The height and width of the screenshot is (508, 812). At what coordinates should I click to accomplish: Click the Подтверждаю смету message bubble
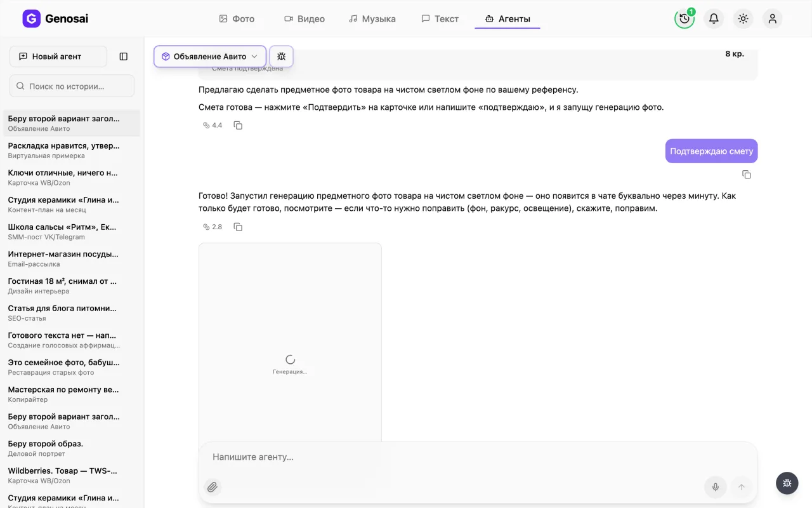point(711,151)
